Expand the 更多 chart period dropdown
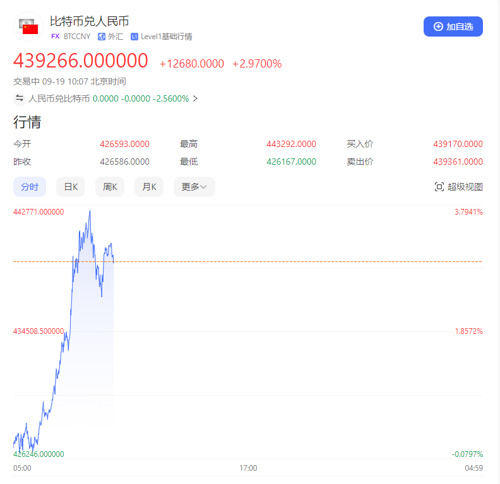The image size is (500, 484). 194,187
